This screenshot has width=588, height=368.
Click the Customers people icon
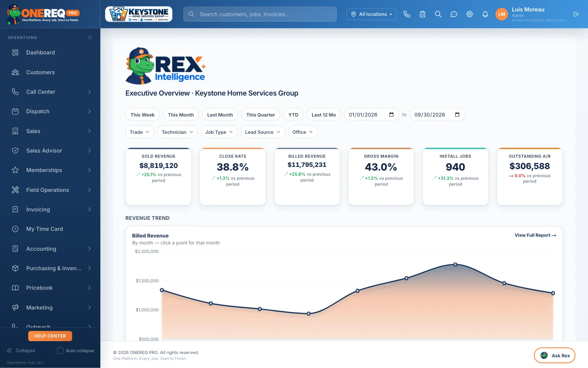(x=15, y=72)
